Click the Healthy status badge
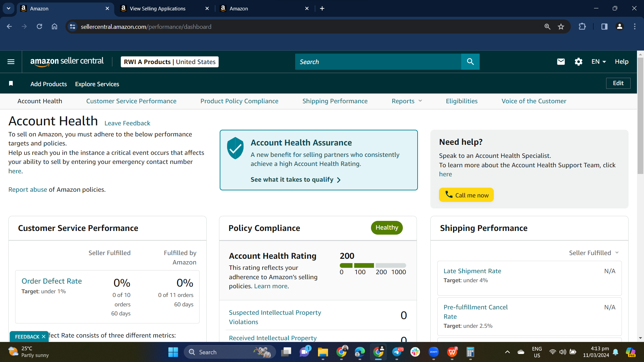The image size is (644, 362). click(387, 228)
